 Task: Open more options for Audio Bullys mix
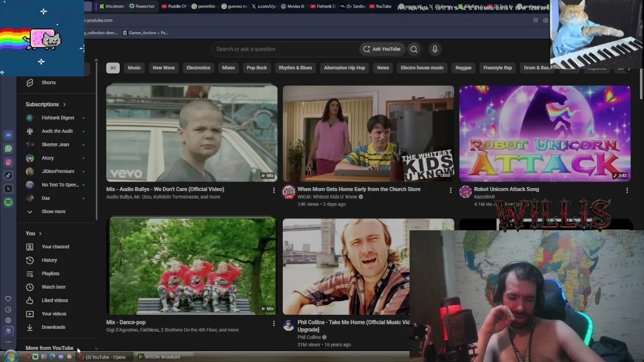coord(274,190)
